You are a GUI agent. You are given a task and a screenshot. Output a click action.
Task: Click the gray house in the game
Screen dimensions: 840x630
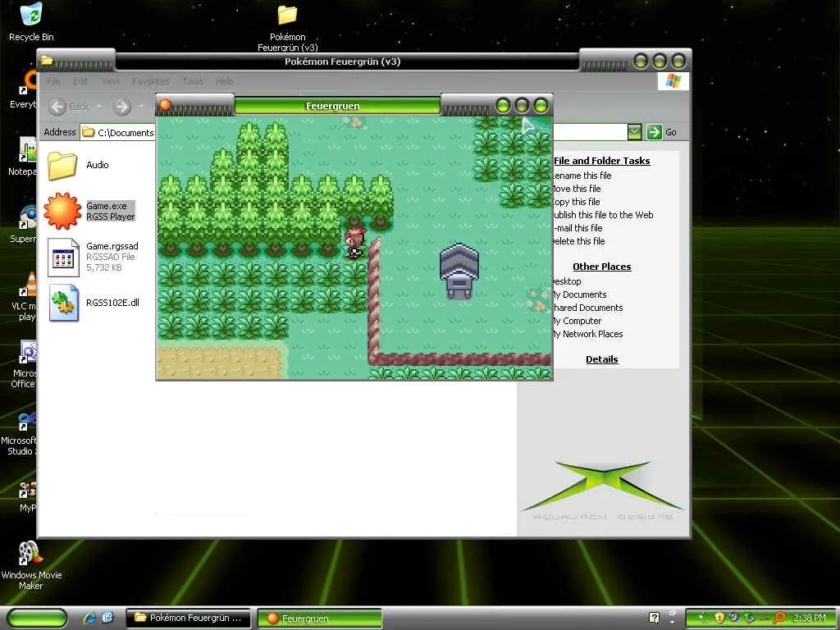click(x=459, y=271)
